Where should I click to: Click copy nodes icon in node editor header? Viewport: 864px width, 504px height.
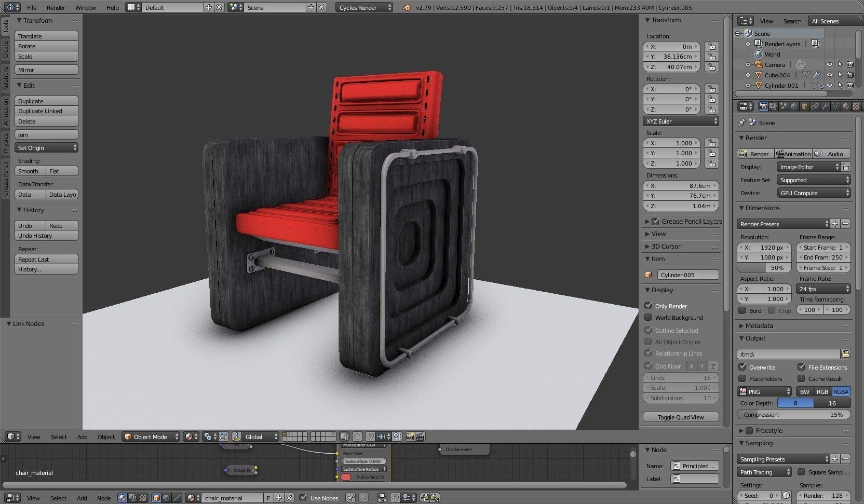[424, 498]
